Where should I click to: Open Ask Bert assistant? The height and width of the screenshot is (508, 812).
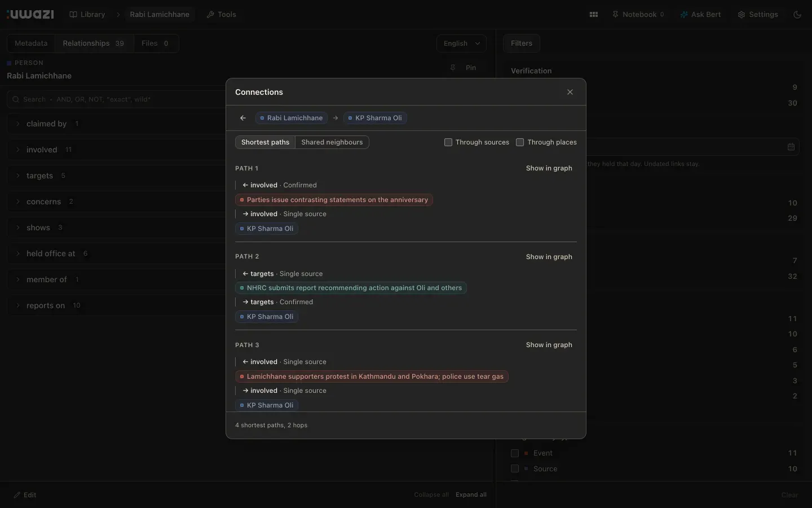pos(700,14)
